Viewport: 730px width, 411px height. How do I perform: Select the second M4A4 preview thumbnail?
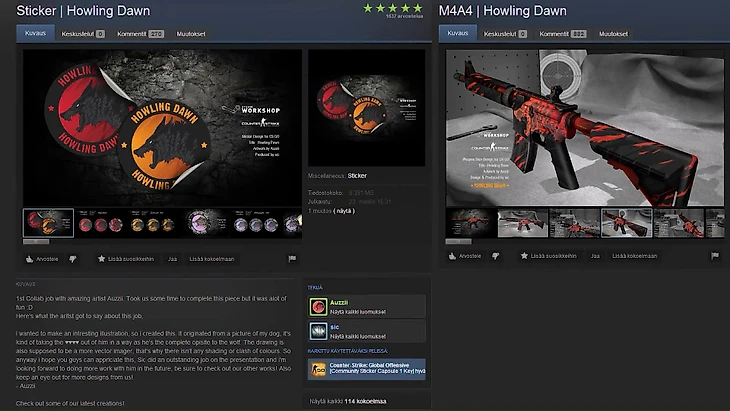(522, 223)
